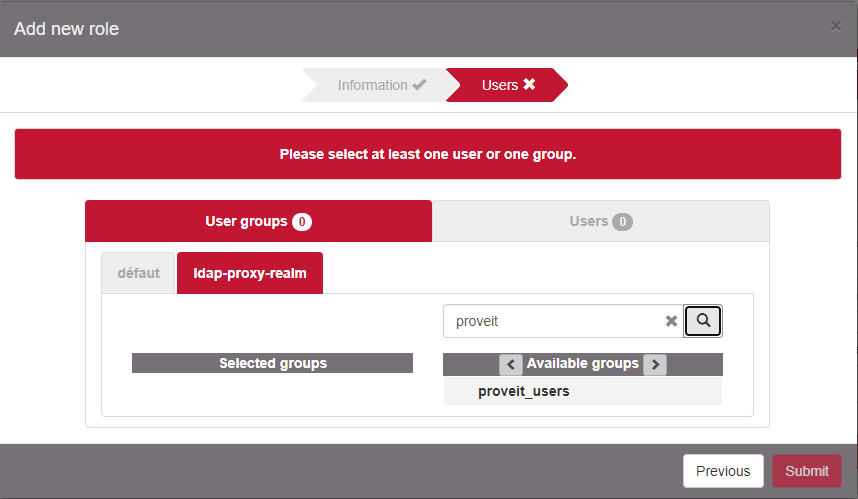Switch to the Users tab
This screenshot has height=499, width=858.
tap(600, 221)
